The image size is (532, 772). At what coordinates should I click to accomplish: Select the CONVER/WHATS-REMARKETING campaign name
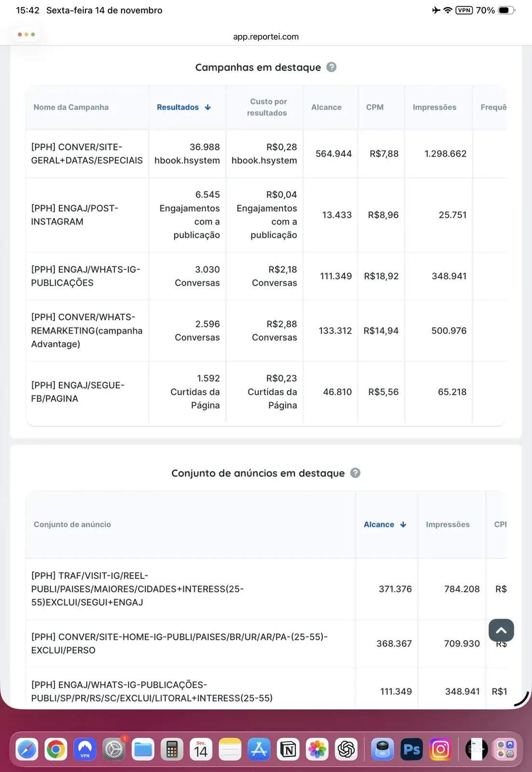pos(87,331)
